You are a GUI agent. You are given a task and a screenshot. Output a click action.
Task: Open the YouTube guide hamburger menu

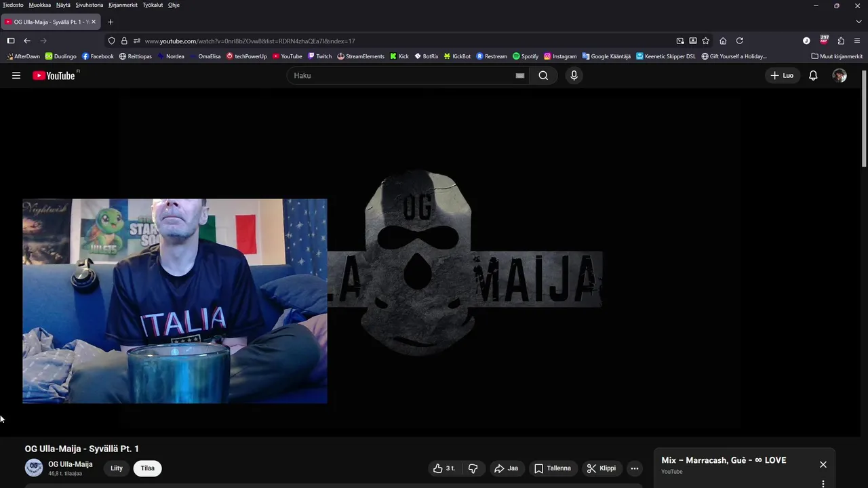(x=16, y=75)
